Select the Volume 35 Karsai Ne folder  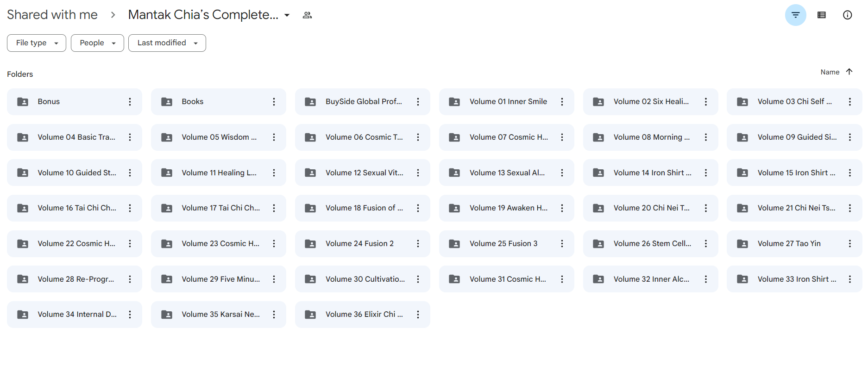click(x=219, y=315)
